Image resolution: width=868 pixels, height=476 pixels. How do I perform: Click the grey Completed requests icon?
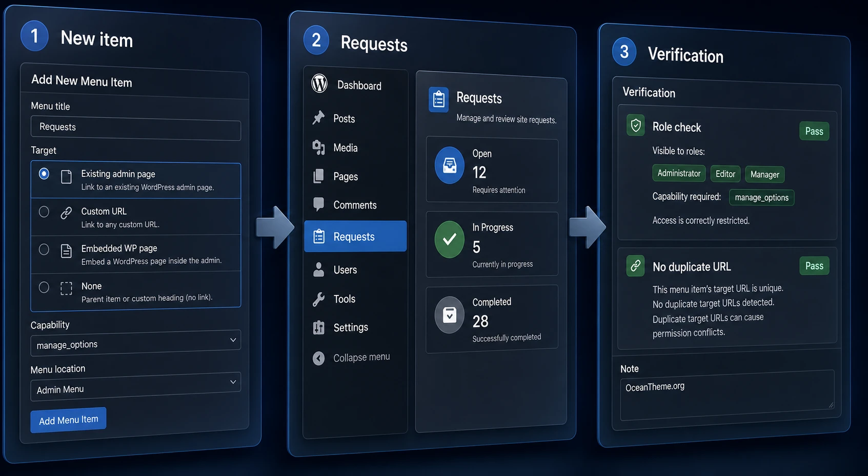point(450,315)
